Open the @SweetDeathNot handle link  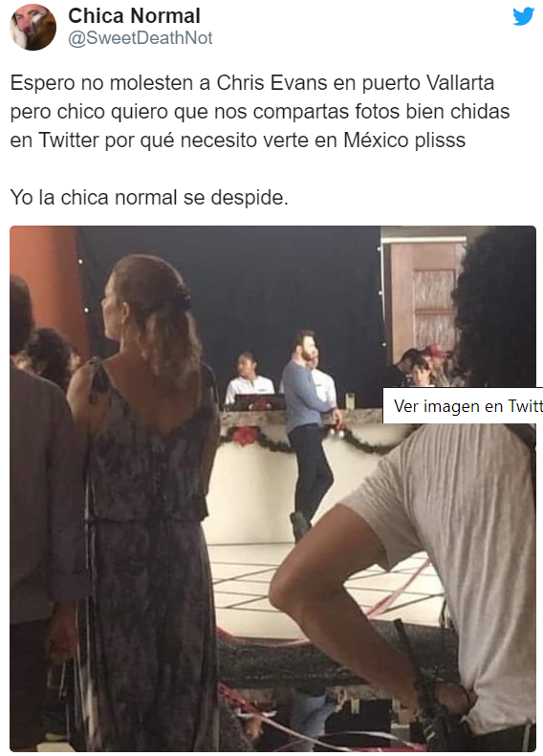pyautogui.click(x=140, y=38)
